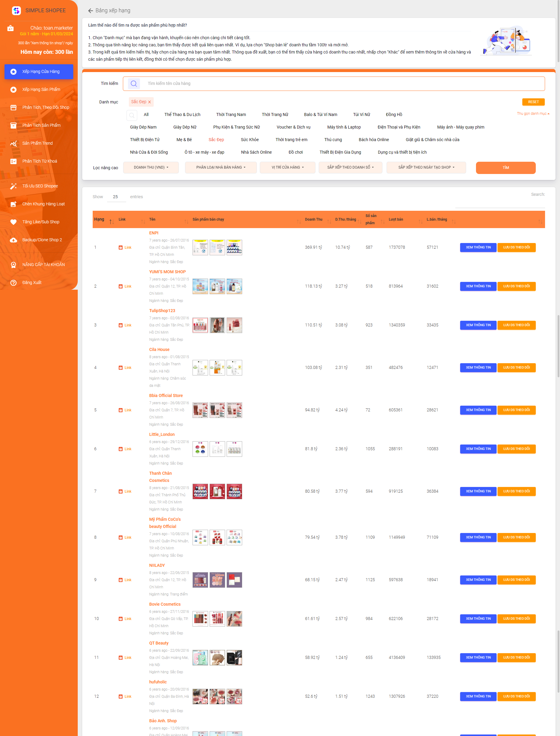Click the Đăng Xuất help-circle icon
The width and height of the screenshot is (560, 736).
point(13,283)
